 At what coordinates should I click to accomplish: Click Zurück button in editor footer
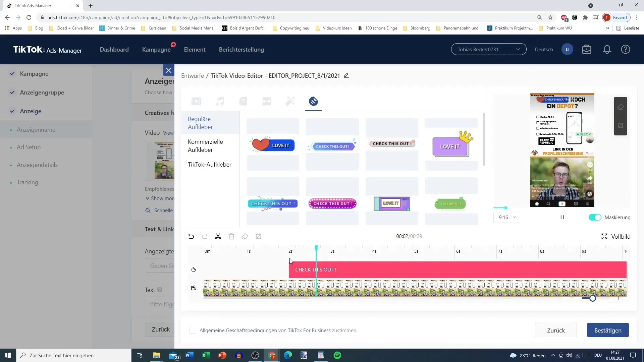point(556,330)
